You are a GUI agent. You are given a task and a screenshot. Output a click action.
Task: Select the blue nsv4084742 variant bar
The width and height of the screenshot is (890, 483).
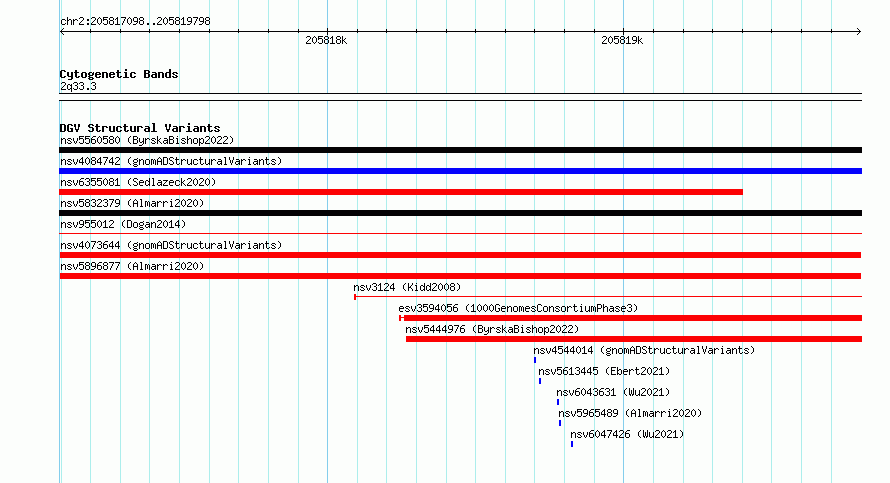point(460,171)
